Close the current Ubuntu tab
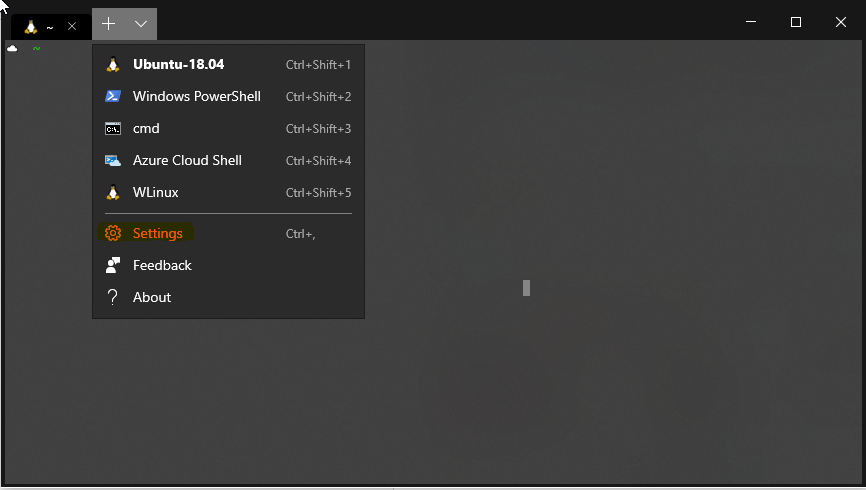 click(72, 26)
